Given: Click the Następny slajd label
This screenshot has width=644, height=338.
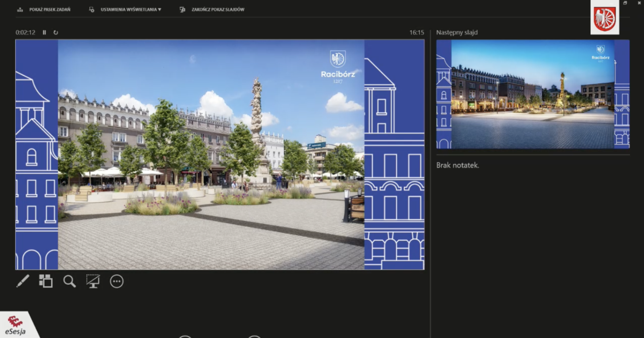Looking at the screenshot, I should 457,32.
